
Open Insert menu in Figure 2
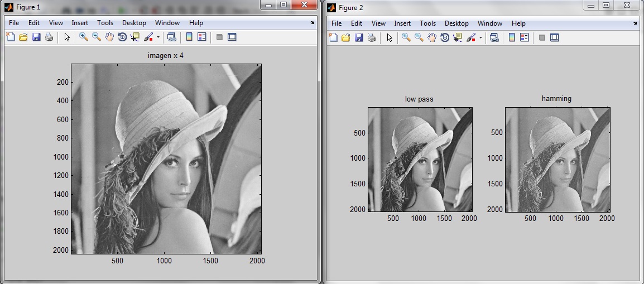pos(402,23)
